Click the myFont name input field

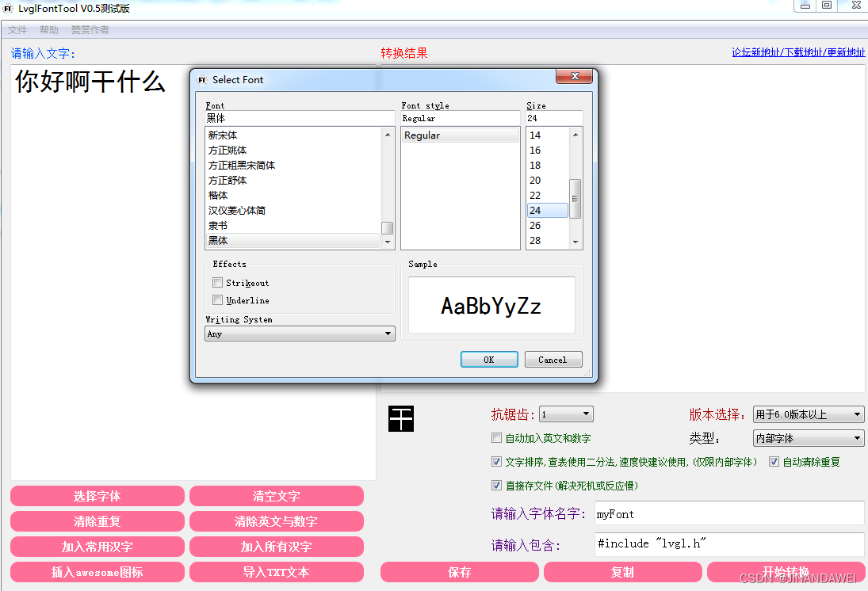click(729, 513)
